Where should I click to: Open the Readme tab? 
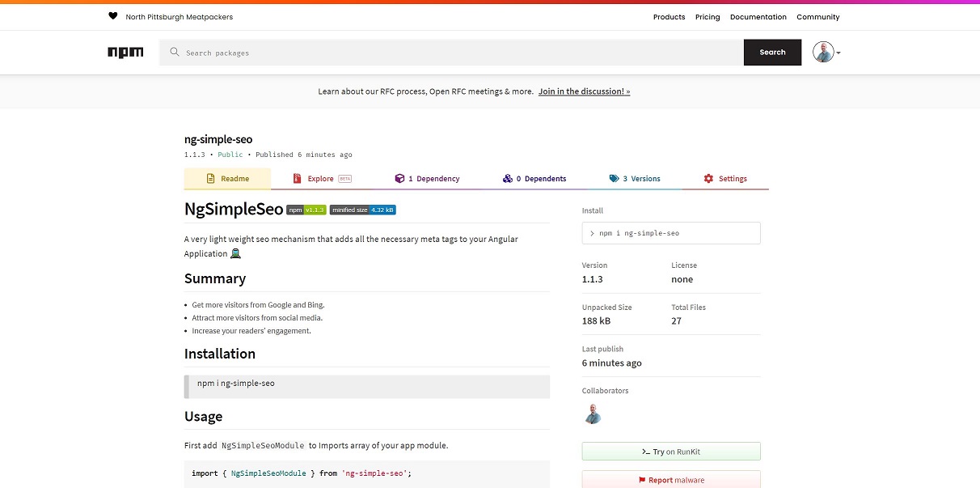[228, 179]
